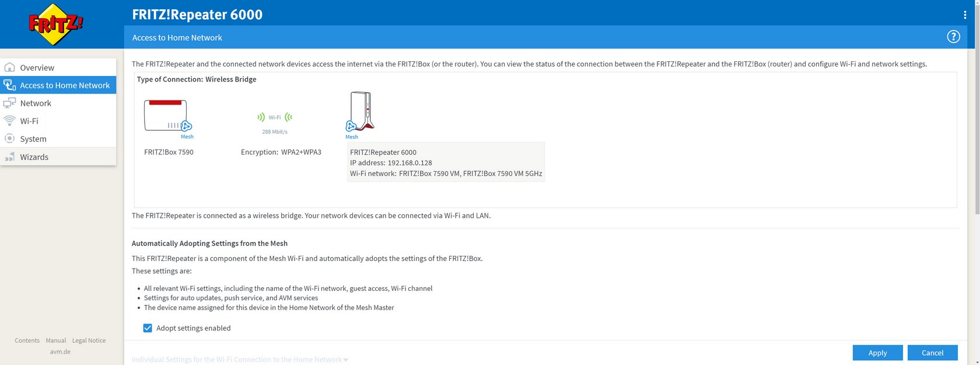The image size is (980, 365).
Task: Expand Individual Settings for the Wi-Fi Connection
Action: (240, 359)
